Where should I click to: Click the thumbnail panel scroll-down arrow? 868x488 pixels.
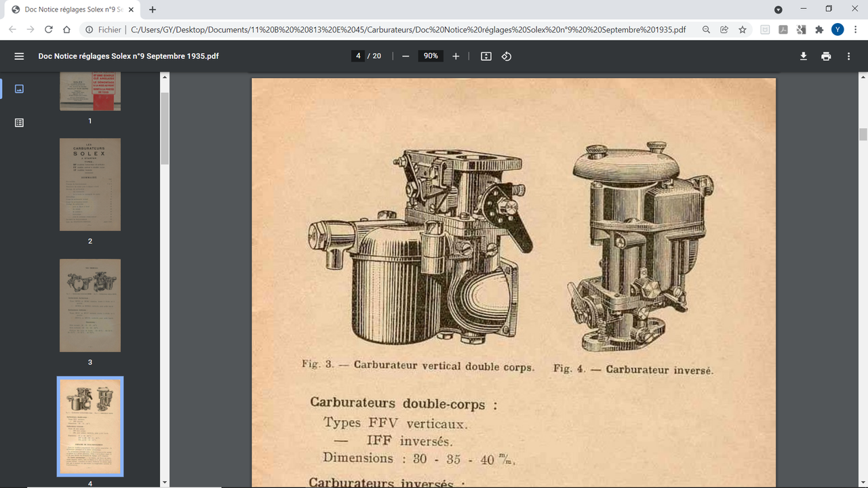(x=165, y=483)
